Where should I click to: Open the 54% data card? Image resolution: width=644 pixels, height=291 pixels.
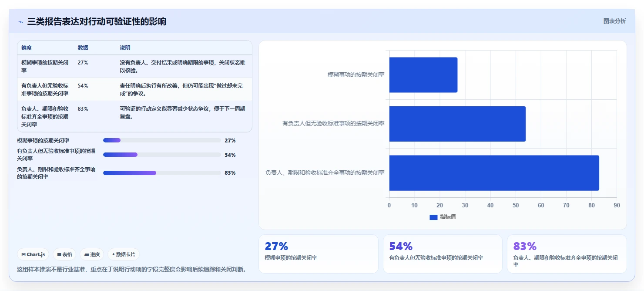tap(443, 254)
